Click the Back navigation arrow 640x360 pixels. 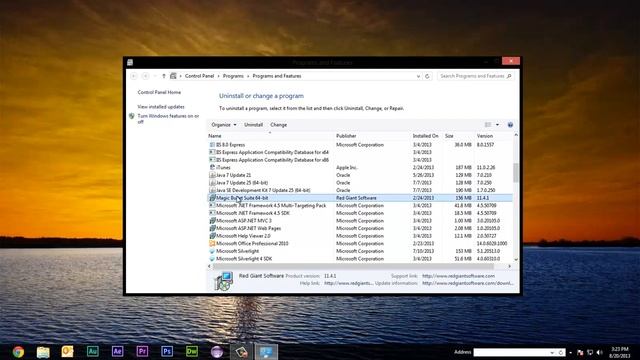(134, 76)
